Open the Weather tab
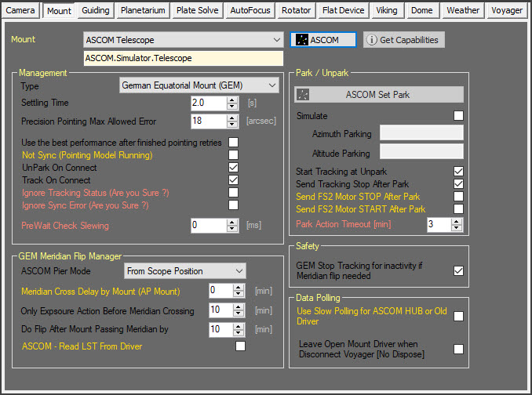Image resolution: width=532 pixels, height=395 pixels. 463,10
